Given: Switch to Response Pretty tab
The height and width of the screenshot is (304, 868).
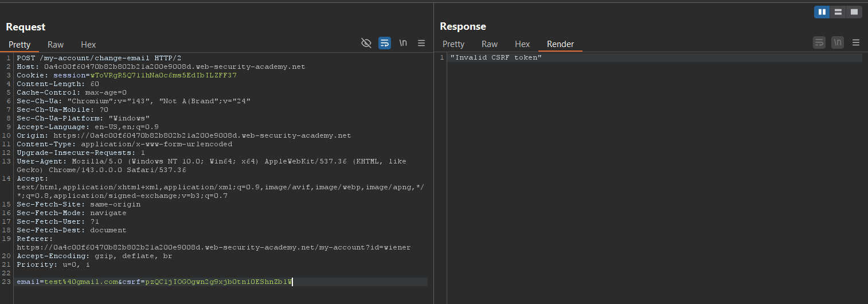Looking at the screenshot, I should 453,44.
